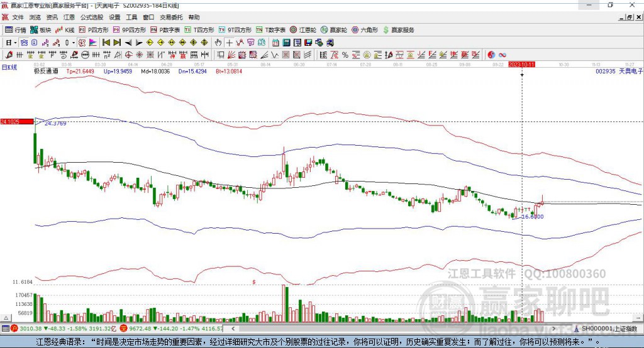644x348 pixels.
Task: Click the 24.3769 high price annotation
Action: 55,123
